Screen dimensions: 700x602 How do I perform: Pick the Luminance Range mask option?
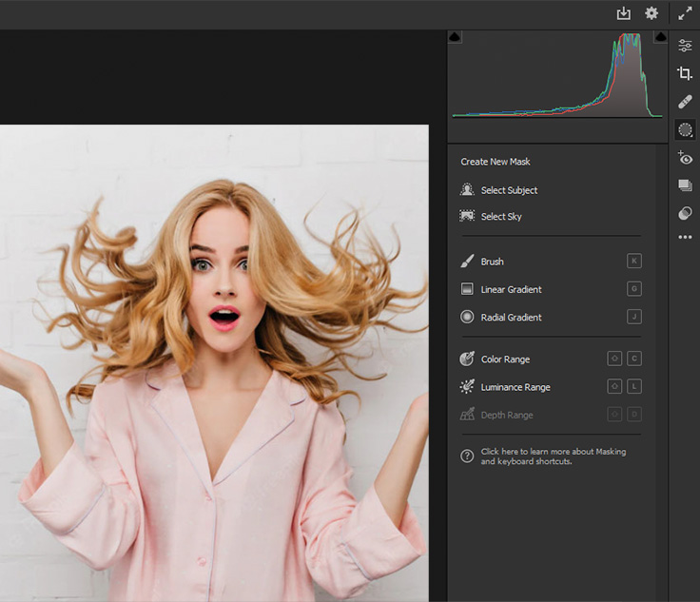click(x=515, y=387)
